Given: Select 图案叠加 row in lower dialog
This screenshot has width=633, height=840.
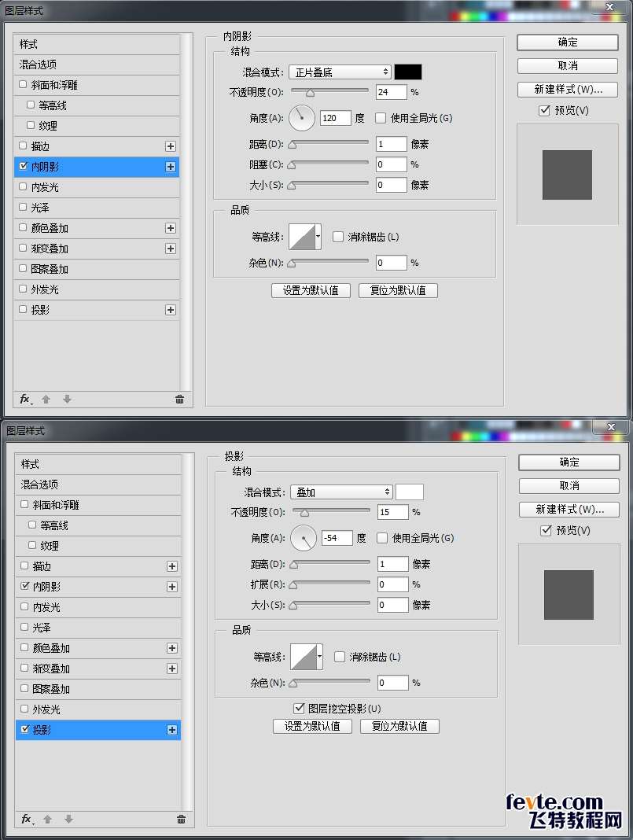Looking at the screenshot, I should pos(98,689).
